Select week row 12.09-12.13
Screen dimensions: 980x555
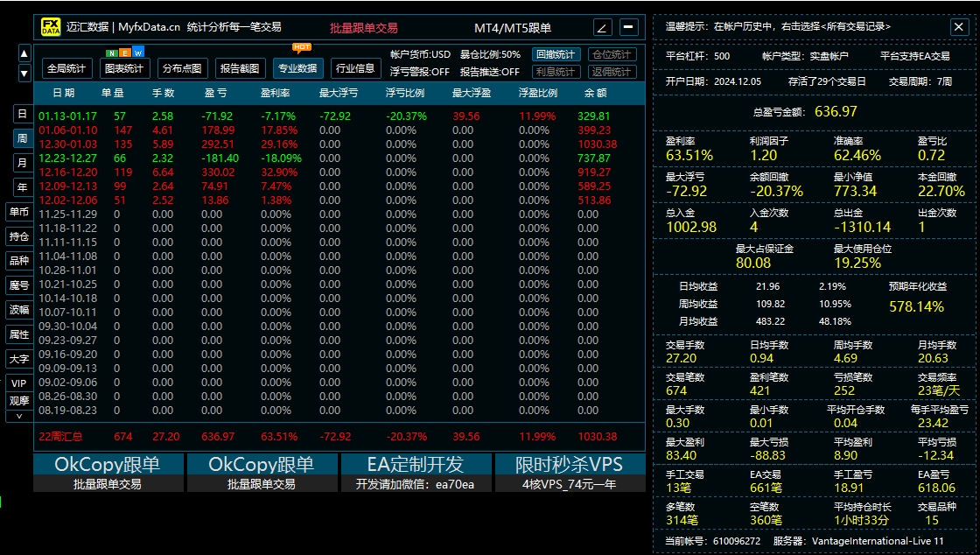click(339, 186)
